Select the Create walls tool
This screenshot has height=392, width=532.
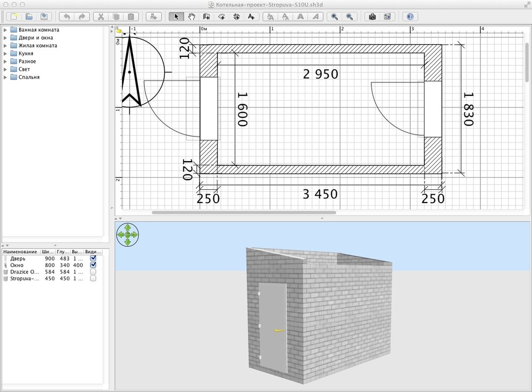point(206,16)
